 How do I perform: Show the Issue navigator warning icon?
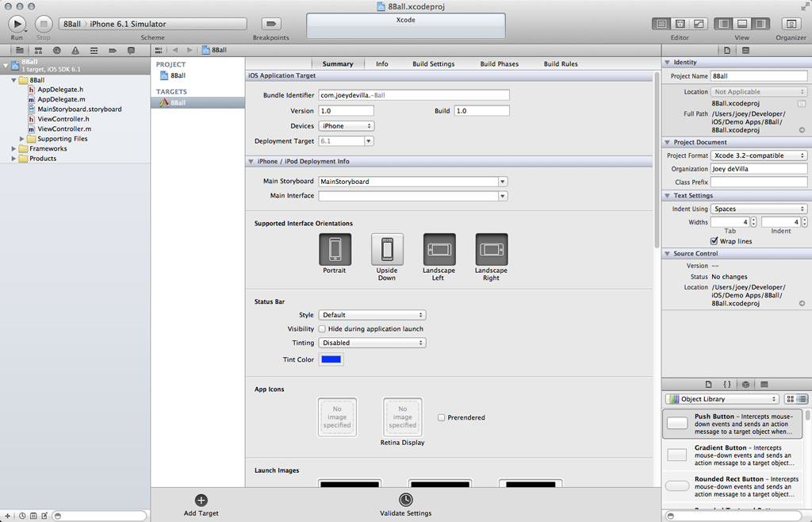click(x=75, y=50)
